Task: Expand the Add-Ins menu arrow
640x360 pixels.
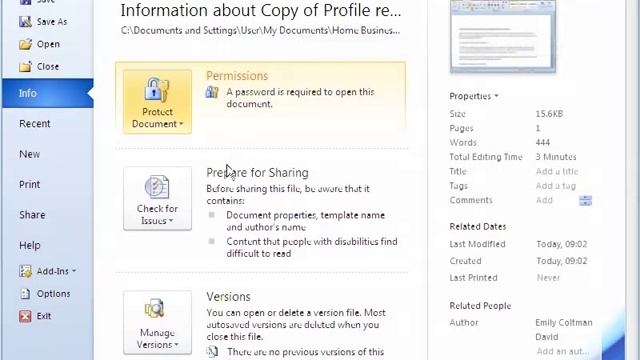Action: pos(74,271)
